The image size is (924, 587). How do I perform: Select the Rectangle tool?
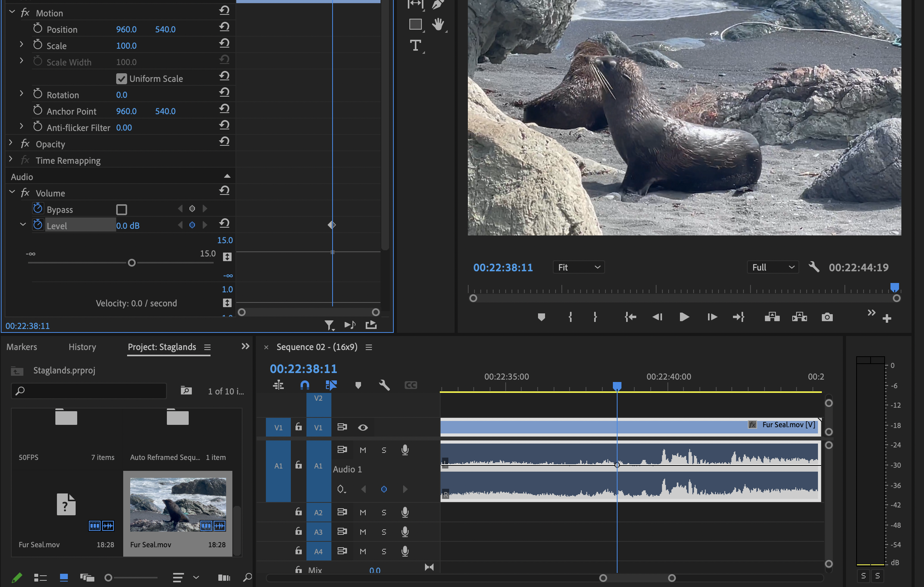click(416, 24)
